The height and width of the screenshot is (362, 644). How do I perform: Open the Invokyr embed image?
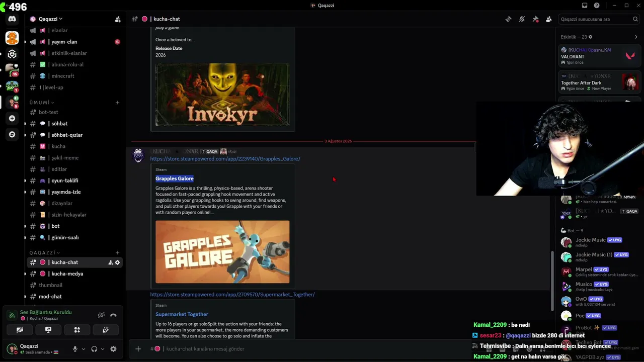222,95
